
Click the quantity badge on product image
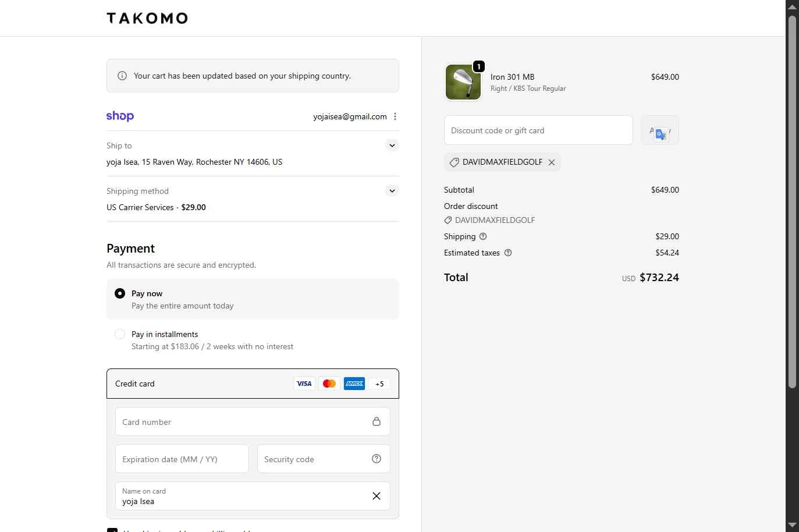[478, 66]
